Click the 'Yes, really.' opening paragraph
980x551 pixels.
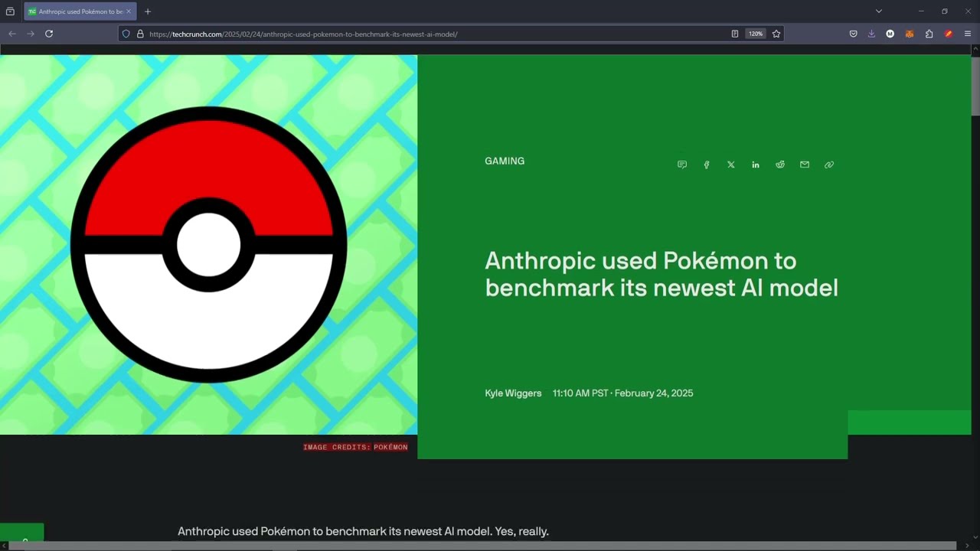pyautogui.click(x=363, y=531)
